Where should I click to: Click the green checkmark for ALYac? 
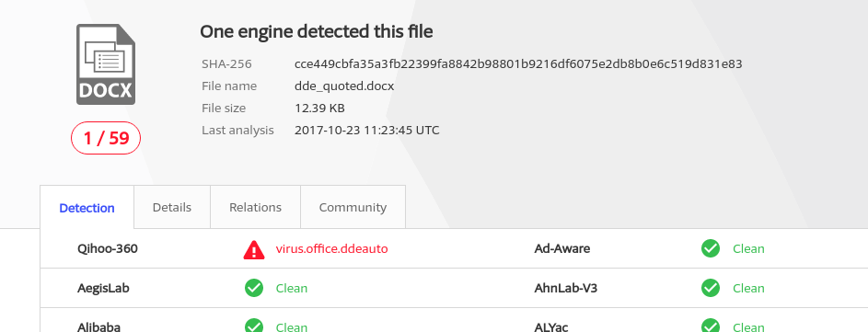711,326
